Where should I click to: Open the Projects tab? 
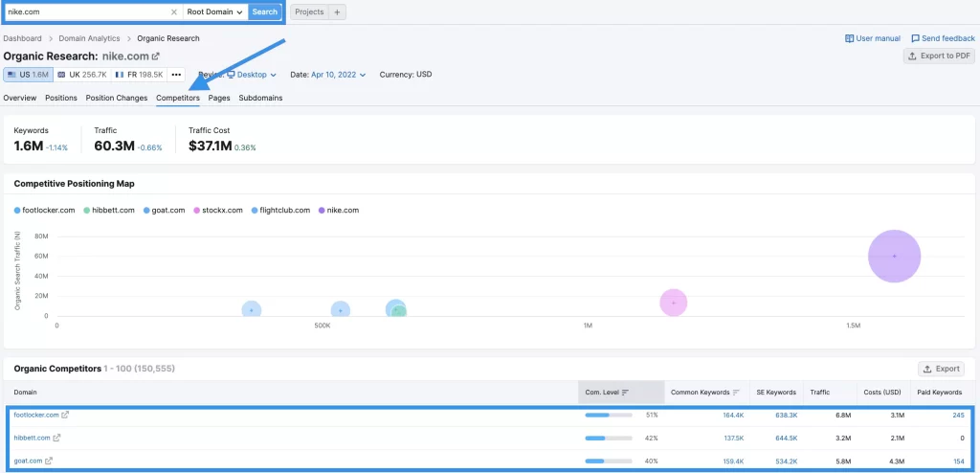(x=309, y=11)
